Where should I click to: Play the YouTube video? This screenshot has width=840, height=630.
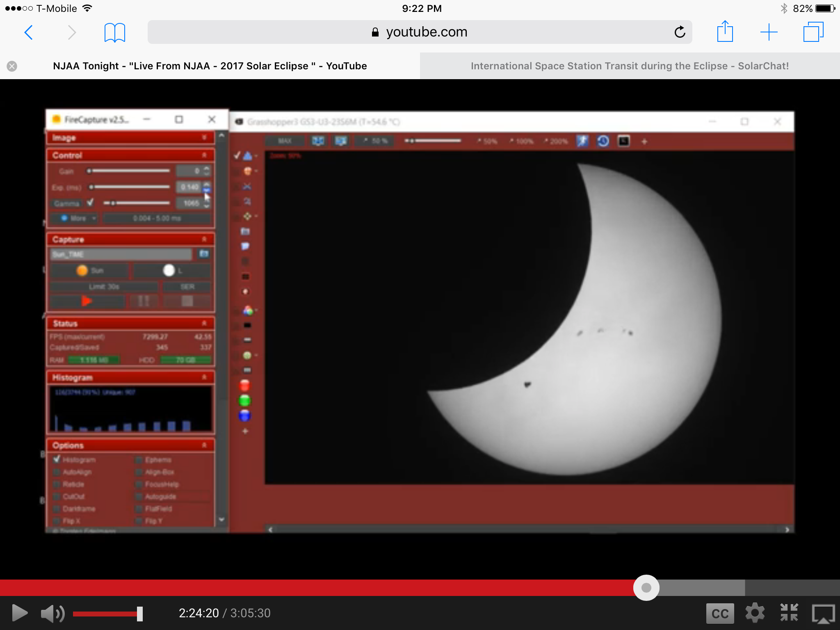click(19, 613)
